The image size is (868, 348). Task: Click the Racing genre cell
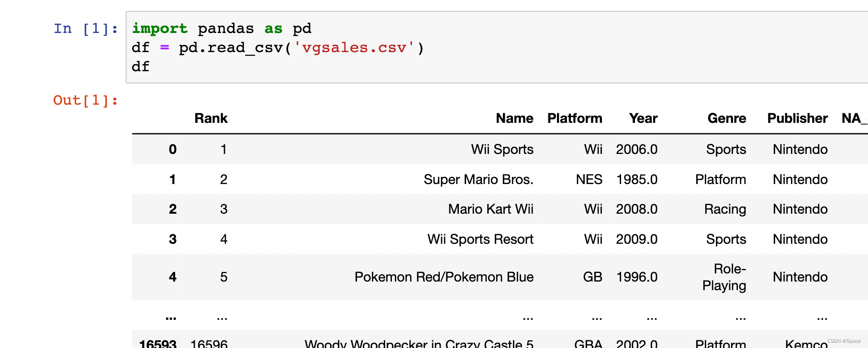(x=725, y=209)
